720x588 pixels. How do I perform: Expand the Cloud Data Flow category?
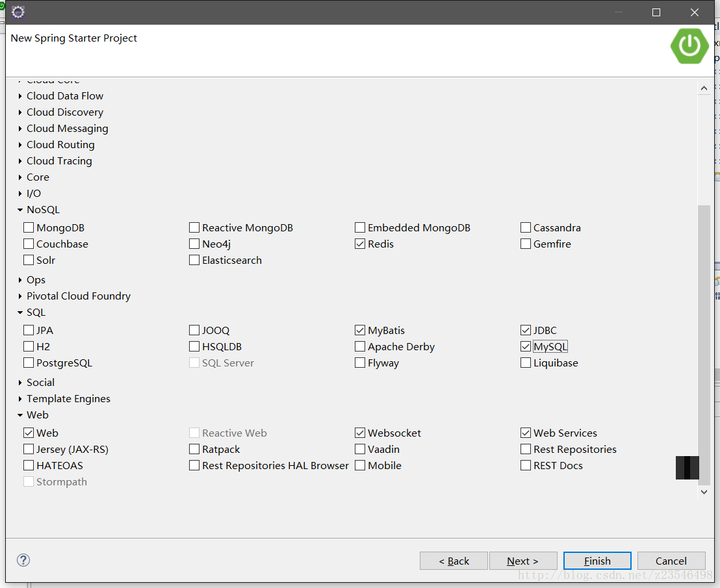point(20,96)
